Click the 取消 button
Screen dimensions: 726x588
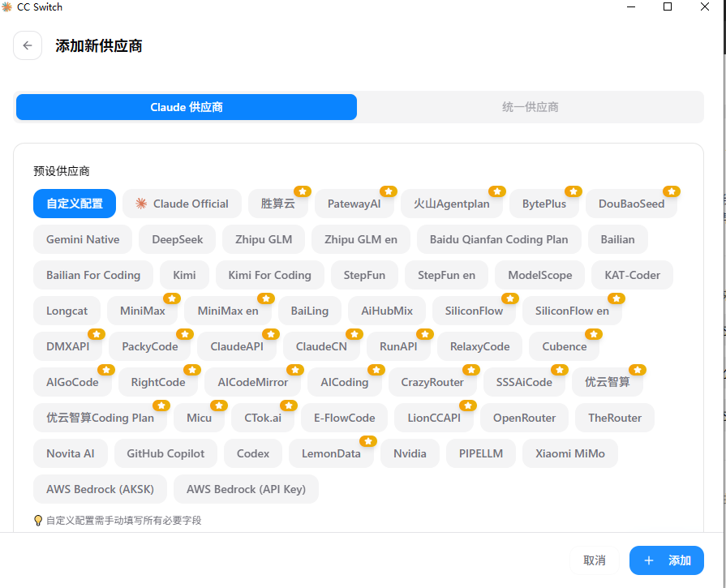tap(594, 560)
